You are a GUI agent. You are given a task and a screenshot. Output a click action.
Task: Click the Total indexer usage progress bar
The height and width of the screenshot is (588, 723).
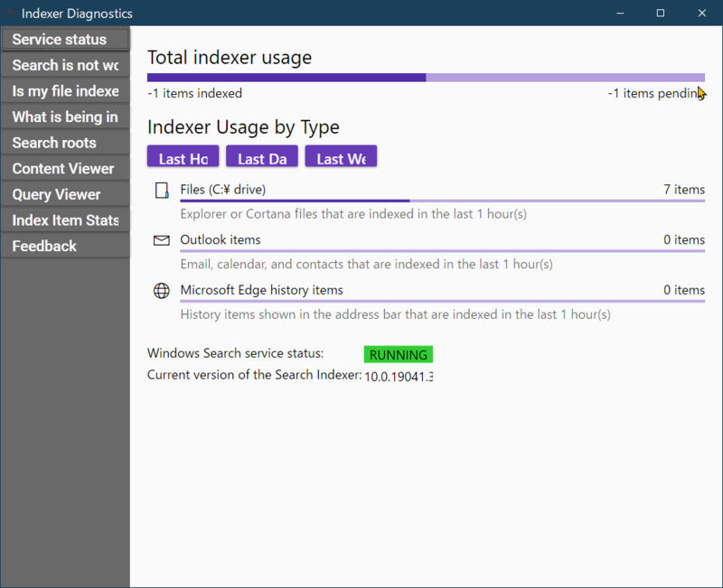click(x=426, y=78)
